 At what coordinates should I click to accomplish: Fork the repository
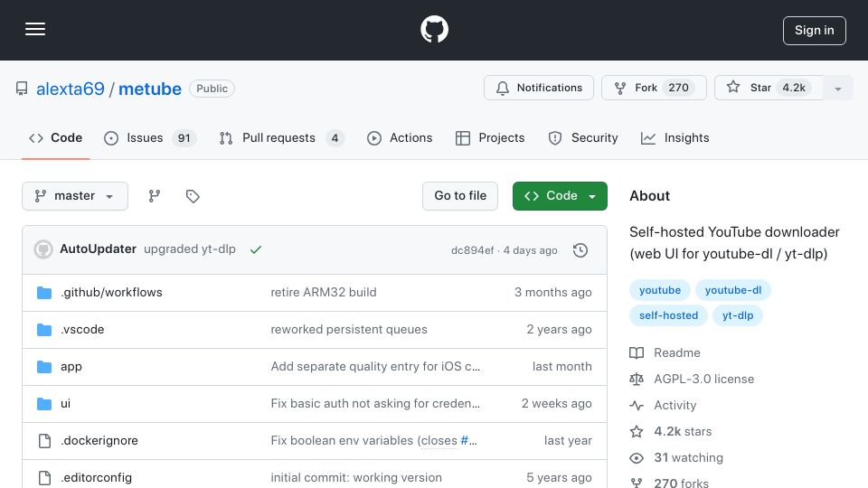point(654,88)
